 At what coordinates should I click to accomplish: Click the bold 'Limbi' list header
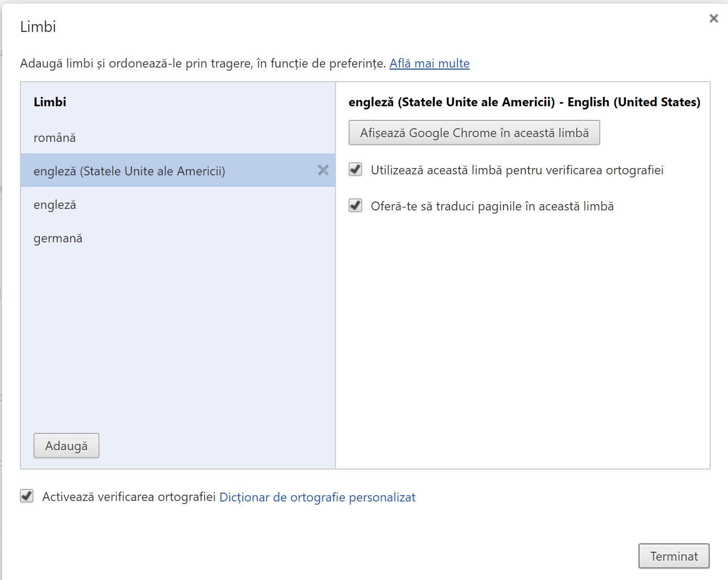click(x=50, y=102)
